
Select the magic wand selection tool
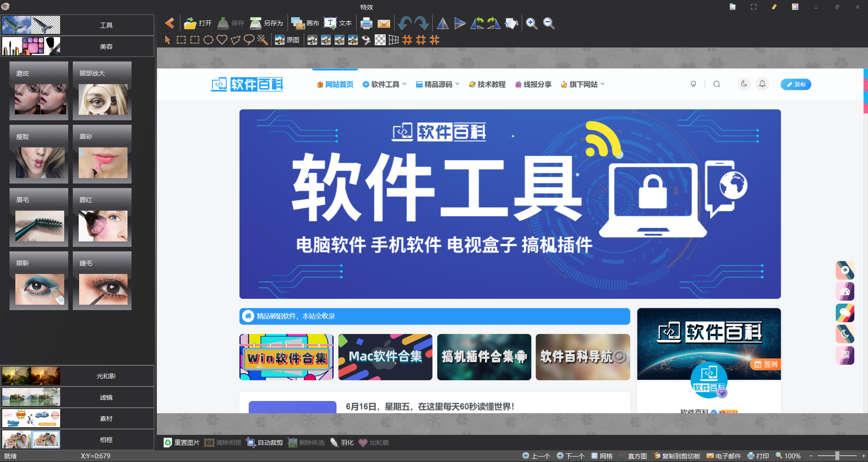(263, 40)
